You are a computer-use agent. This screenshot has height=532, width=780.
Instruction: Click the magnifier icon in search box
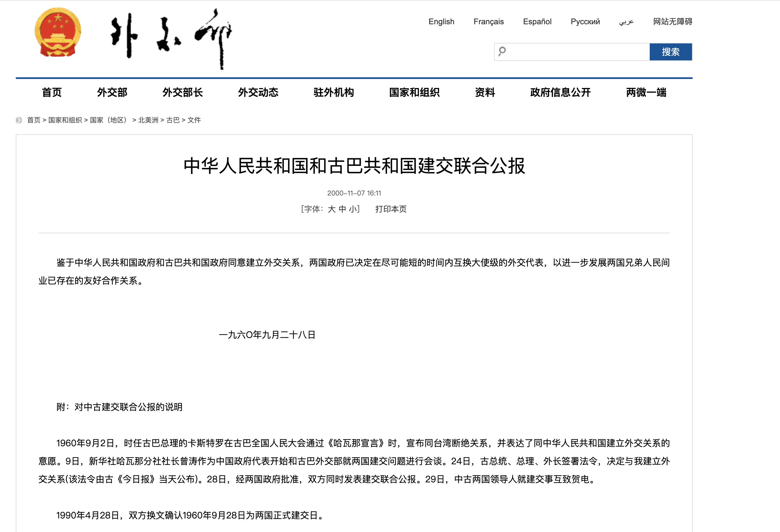[502, 51]
